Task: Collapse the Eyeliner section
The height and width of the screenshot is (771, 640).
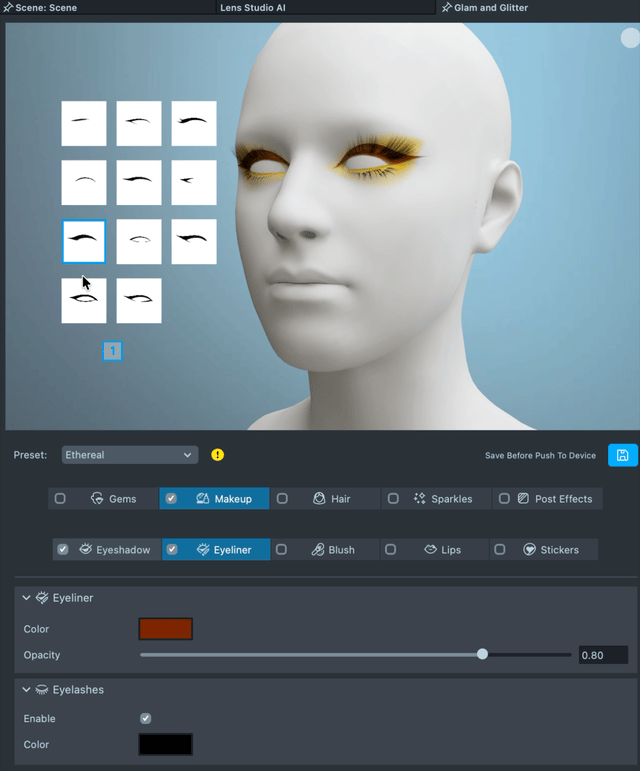Action: click(27, 597)
